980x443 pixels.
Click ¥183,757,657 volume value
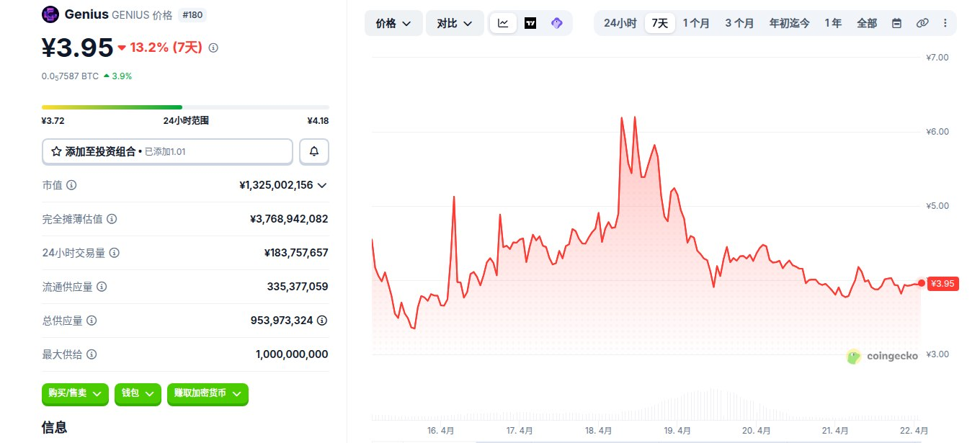click(x=296, y=253)
